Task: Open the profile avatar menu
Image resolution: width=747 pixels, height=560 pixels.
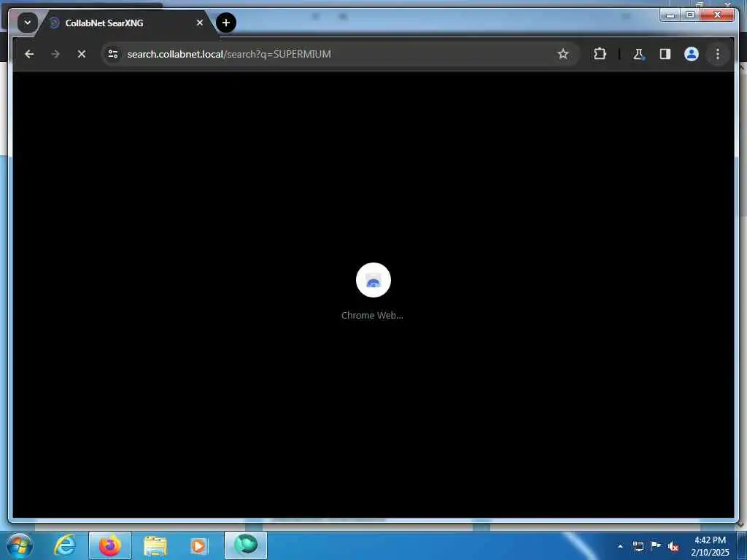Action: click(692, 54)
